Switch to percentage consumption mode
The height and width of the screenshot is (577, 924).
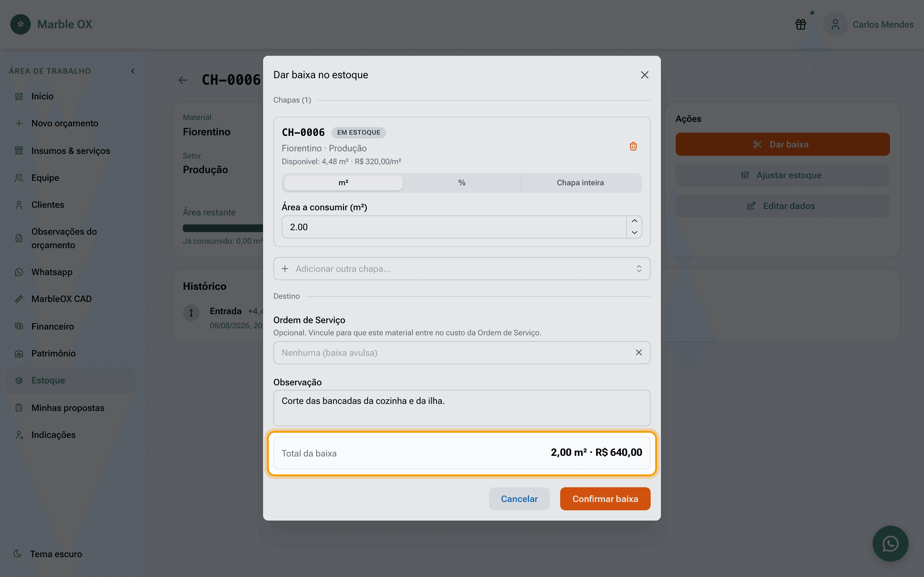[462, 183]
